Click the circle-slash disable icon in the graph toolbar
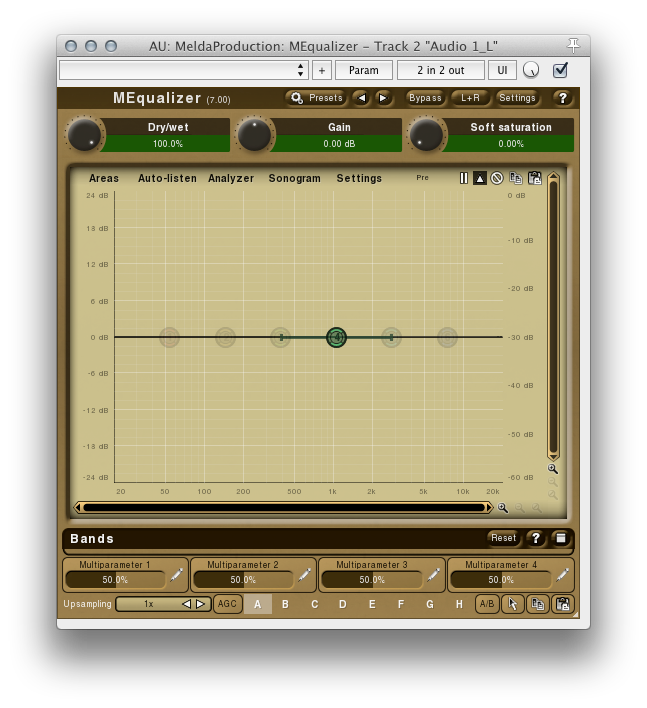The width and height of the screenshot is (647, 708). (497, 178)
